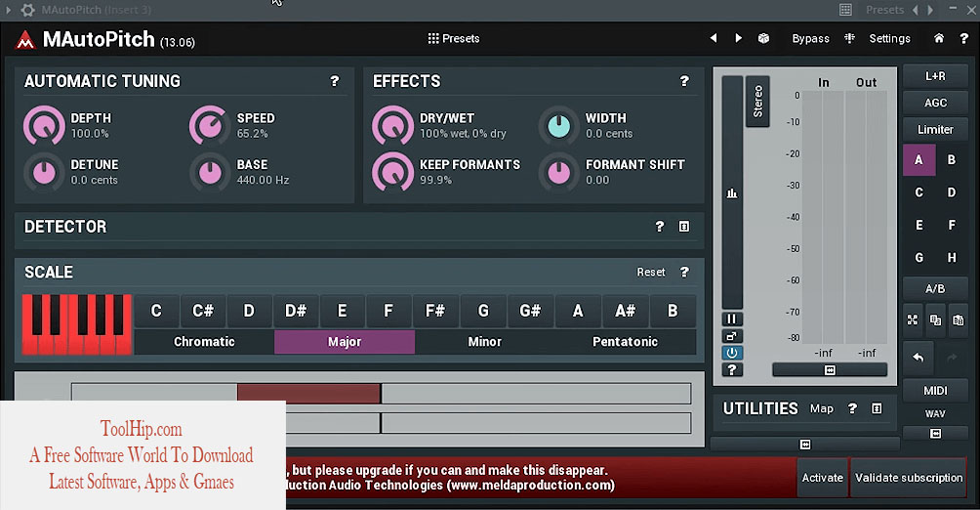Viewport: 980px width, 510px height.
Task: Load the previous preset with the left arrow
Action: point(714,38)
